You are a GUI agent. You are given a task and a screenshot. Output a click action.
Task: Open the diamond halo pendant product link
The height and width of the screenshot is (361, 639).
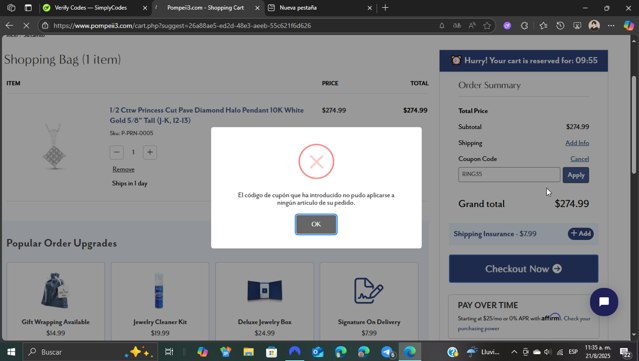(206, 115)
